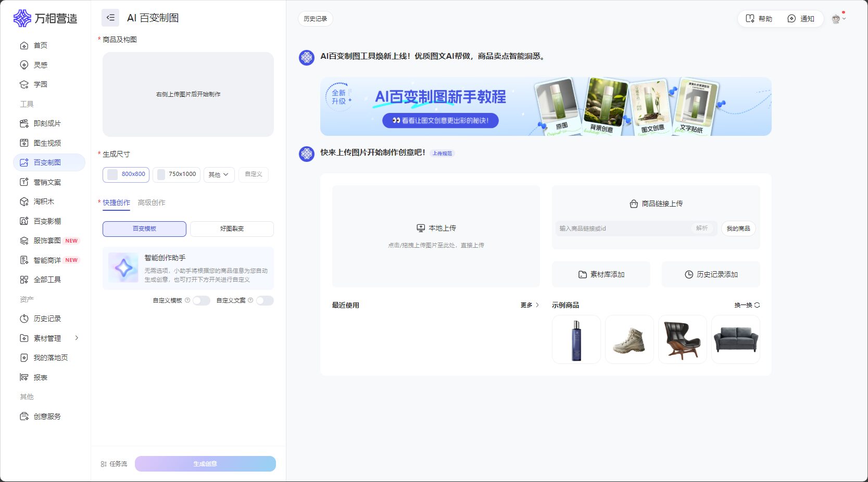Select leather lounge chair sample
The width and height of the screenshot is (868, 482).
683,339
